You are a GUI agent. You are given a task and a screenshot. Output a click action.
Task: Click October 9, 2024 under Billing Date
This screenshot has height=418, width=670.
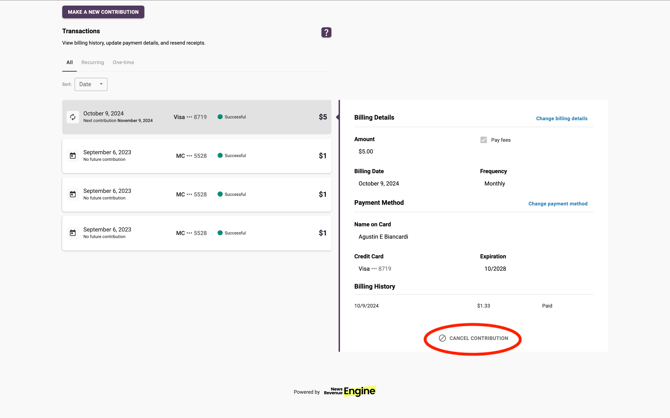(x=379, y=183)
